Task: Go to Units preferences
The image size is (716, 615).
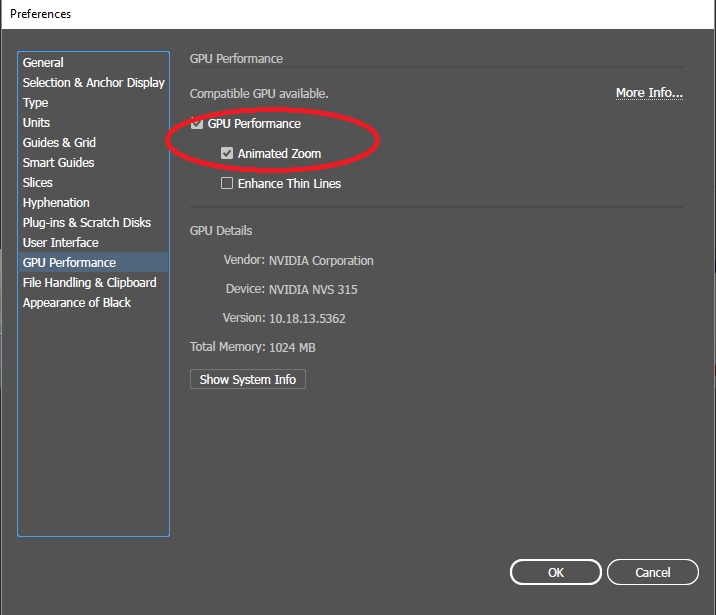Action: tap(93, 123)
